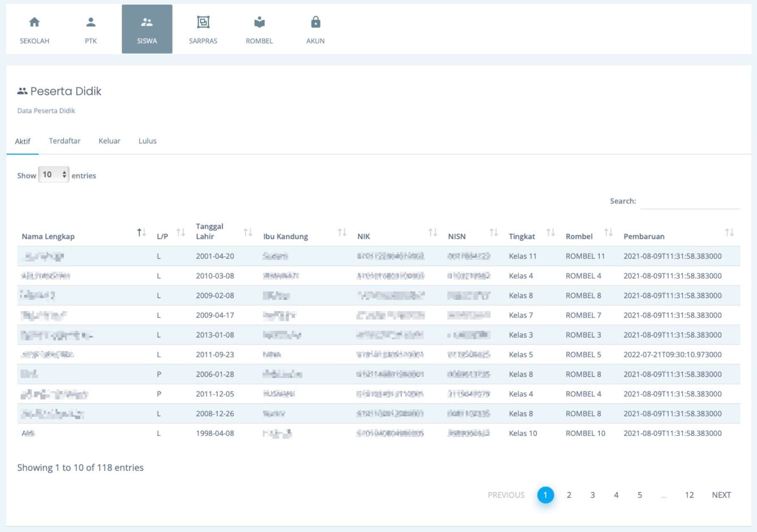
Task: Open the AKUN lock section
Action: point(315,29)
